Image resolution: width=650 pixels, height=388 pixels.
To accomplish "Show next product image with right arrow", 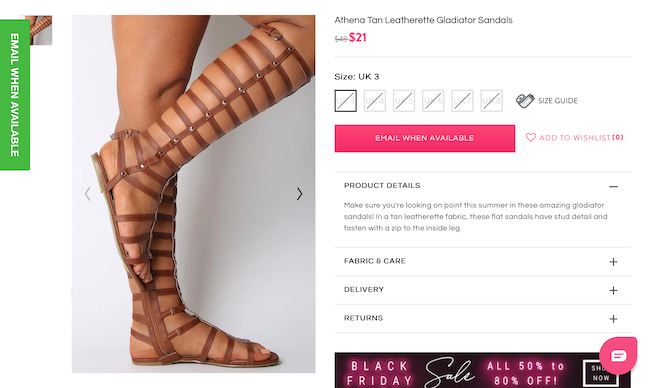I will pyautogui.click(x=299, y=194).
